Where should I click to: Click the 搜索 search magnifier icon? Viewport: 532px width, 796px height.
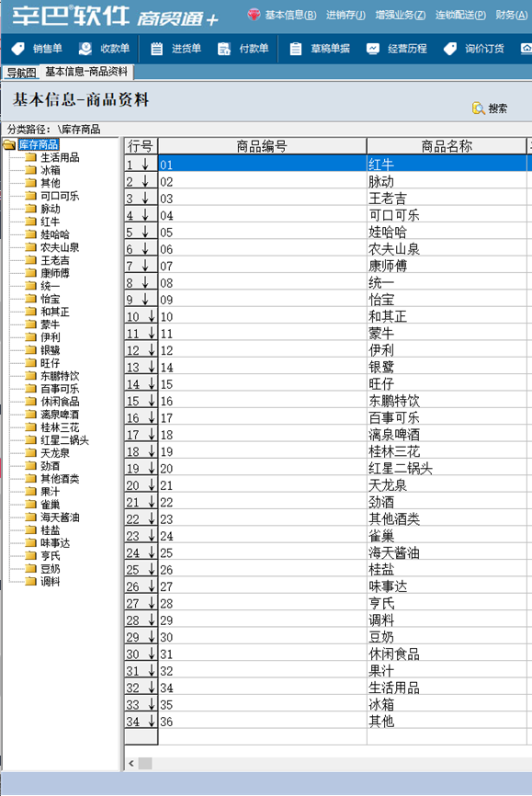(x=478, y=108)
